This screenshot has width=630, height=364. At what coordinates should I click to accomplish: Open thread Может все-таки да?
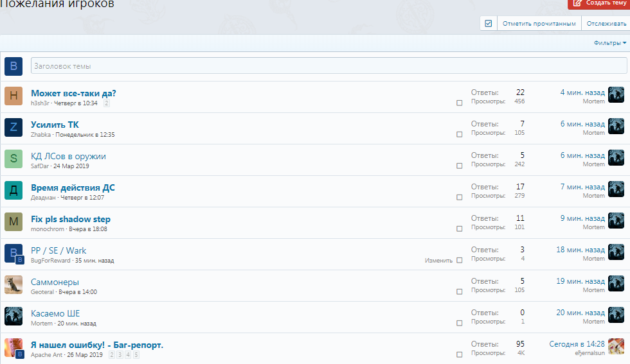tap(73, 93)
